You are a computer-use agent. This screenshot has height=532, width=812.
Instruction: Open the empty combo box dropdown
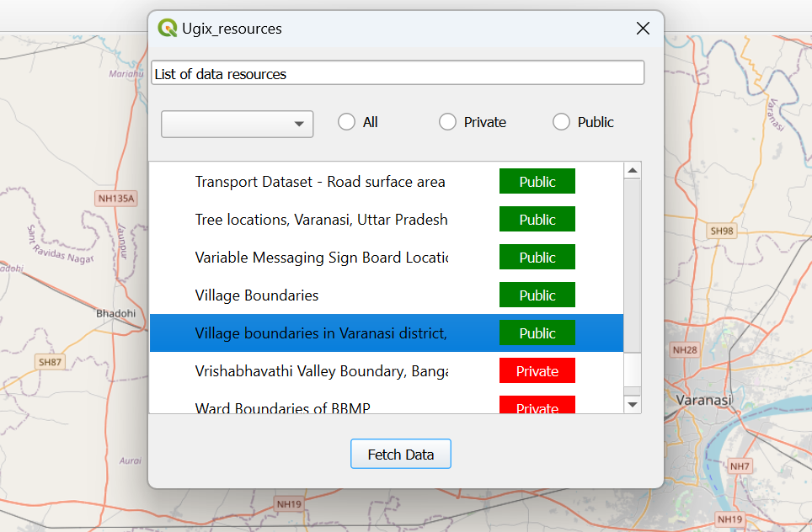(236, 123)
